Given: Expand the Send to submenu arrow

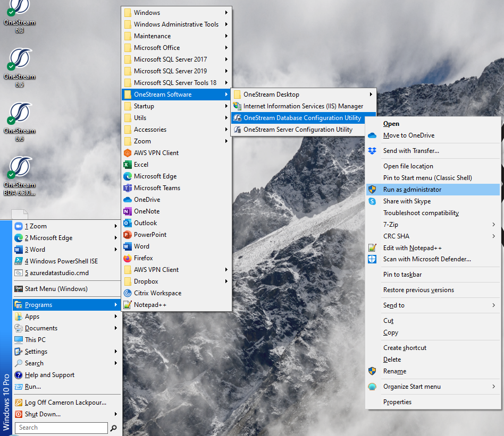Looking at the screenshot, I should (x=494, y=305).
